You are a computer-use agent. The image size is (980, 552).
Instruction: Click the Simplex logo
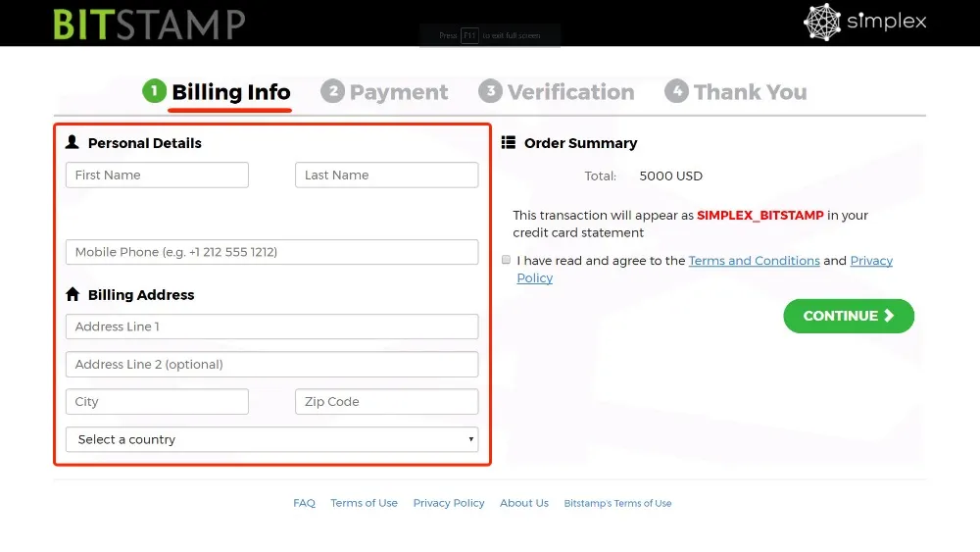point(865,22)
